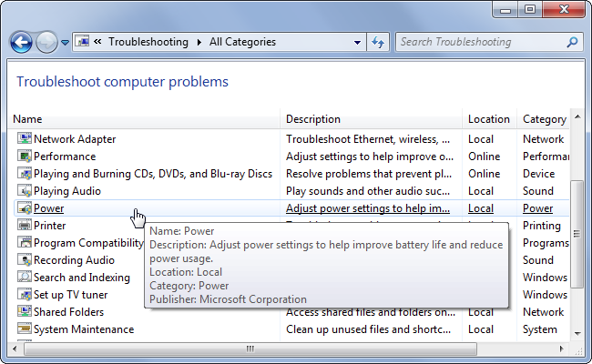This screenshot has height=364, width=592.
Task: Click the Control Panel icon in address bar
Action: [x=83, y=41]
